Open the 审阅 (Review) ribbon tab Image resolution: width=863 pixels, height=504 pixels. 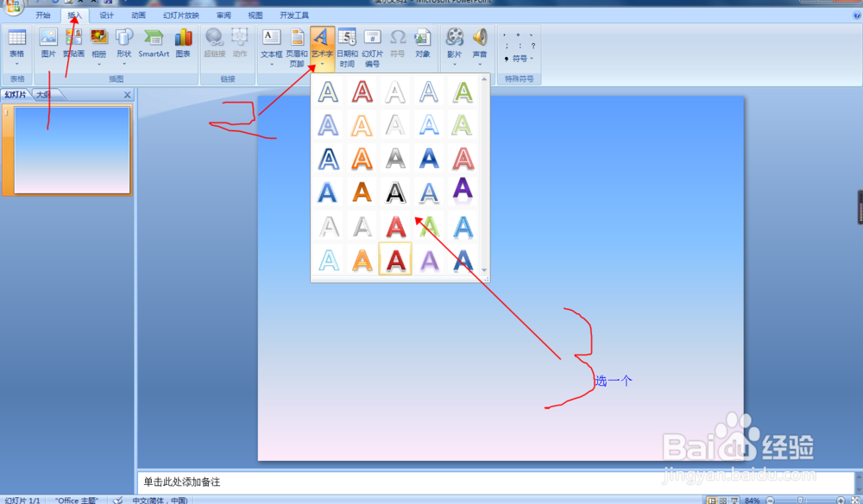tap(224, 16)
